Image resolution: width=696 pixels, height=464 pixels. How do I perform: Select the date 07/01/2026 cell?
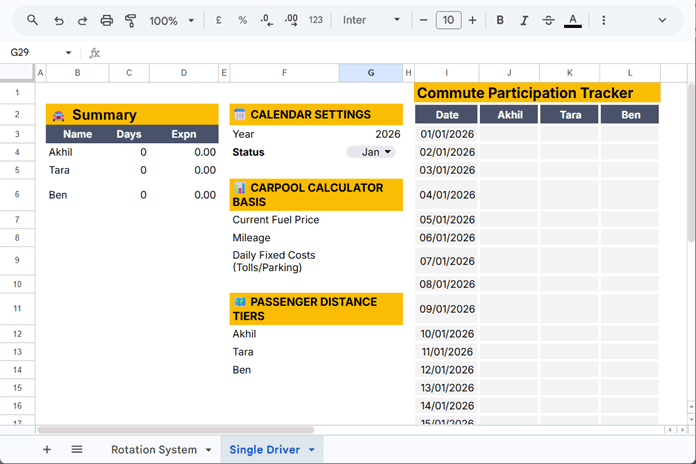coord(447,261)
